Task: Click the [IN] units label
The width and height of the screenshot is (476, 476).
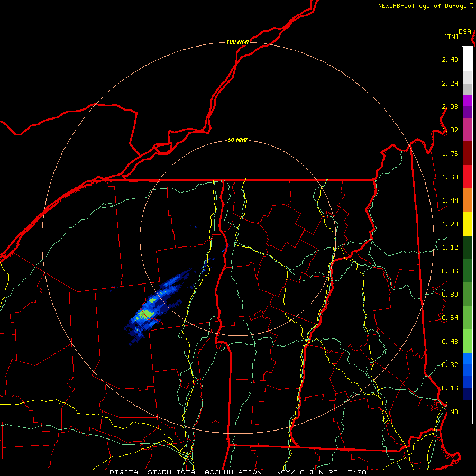Action: pyautogui.click(x=451, y=36)
